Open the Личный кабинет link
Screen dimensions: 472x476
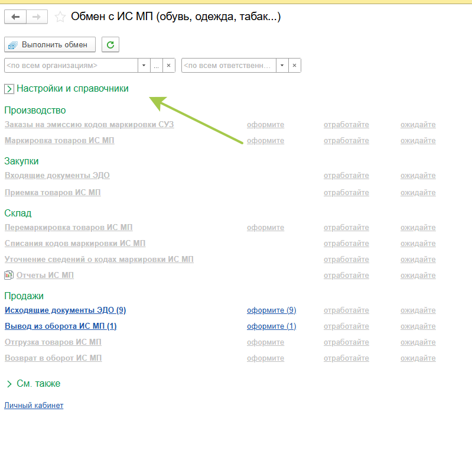pyautogui.click(x=34, y=405)
